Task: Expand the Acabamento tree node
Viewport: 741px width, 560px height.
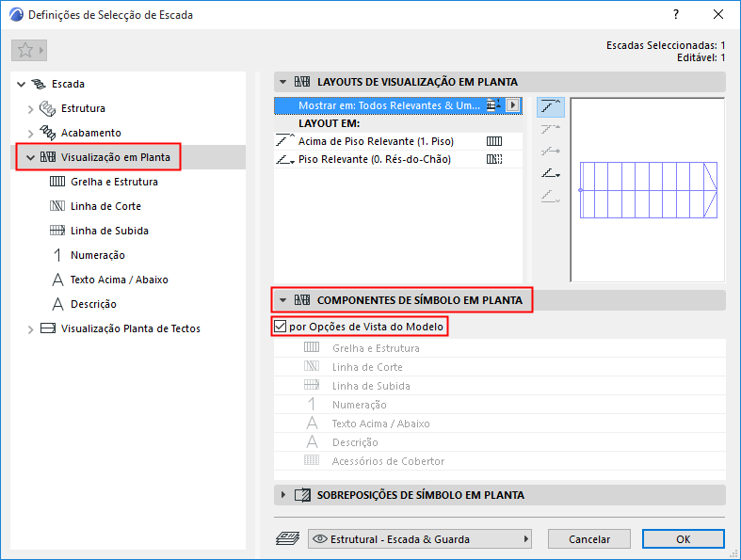Action: (x=30, y=134)
